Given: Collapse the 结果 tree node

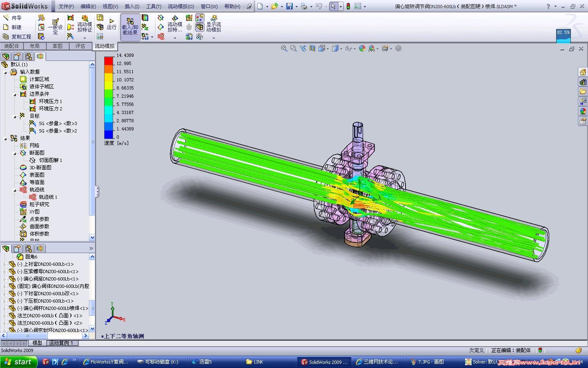Looking at the screenshot, I should (6, 138).
